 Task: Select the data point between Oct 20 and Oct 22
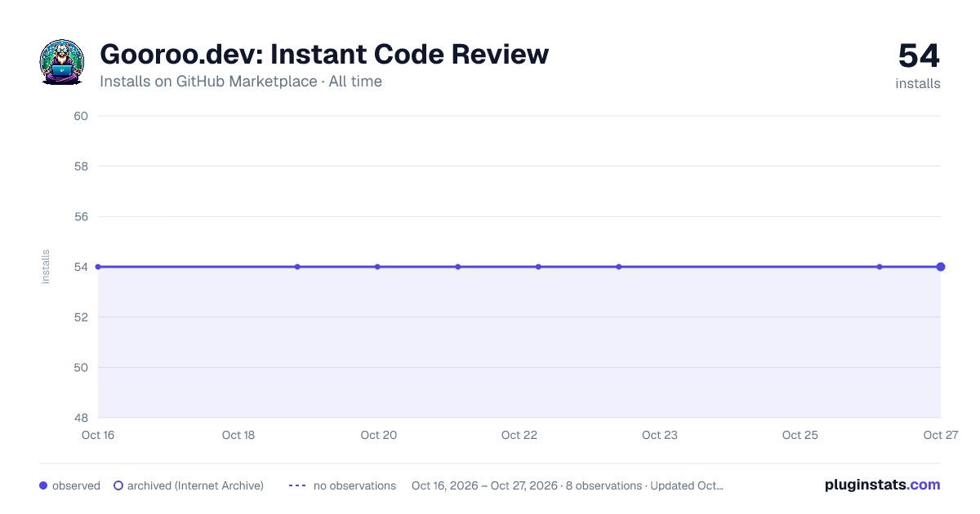458,267
